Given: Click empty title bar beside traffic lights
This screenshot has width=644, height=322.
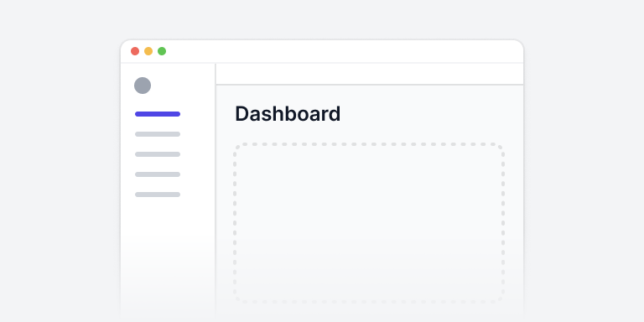Looking at the screenshot, I should (x=345, y=51).
